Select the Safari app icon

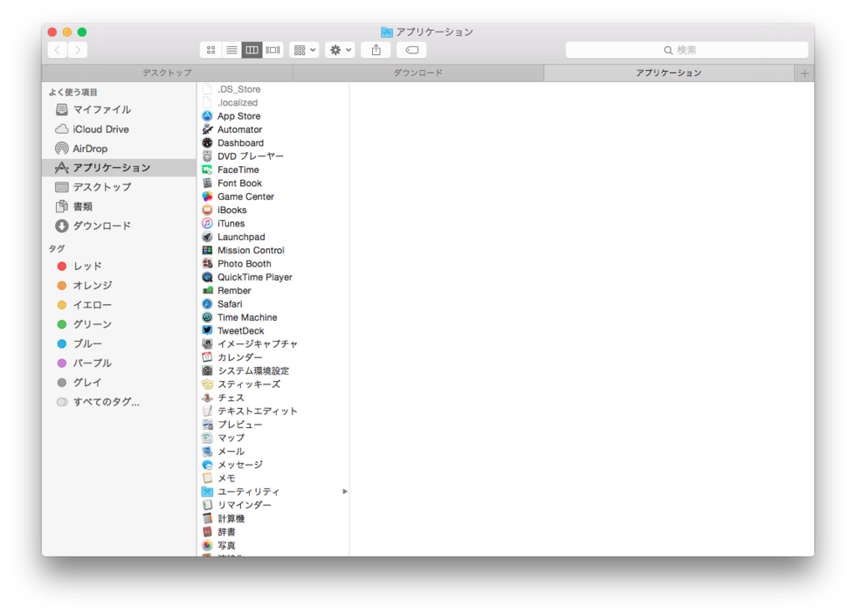207,304
